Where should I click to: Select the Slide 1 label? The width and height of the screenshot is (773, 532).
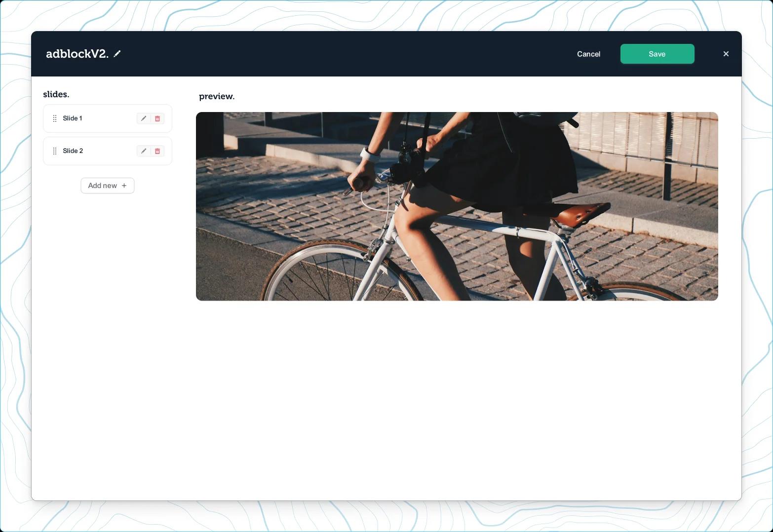click(x=73, y=118)
